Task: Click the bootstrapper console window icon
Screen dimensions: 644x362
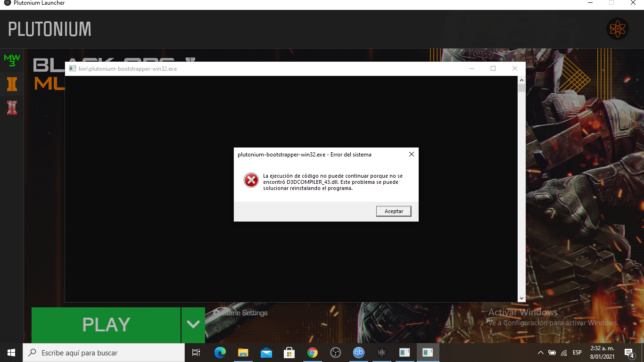Action: pos(72,68)
